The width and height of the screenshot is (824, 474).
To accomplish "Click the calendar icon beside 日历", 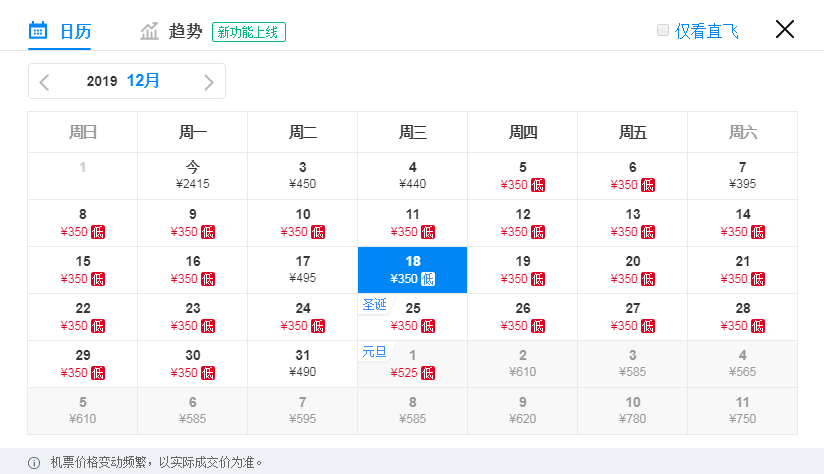I will coord(38,31).
